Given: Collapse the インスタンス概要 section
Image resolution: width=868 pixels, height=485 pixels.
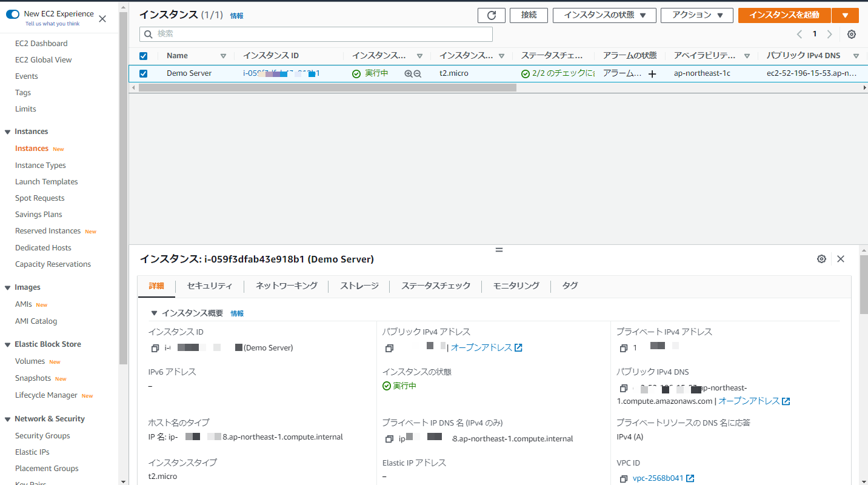Looking at the screenshot, I should (x=155, y=313).
